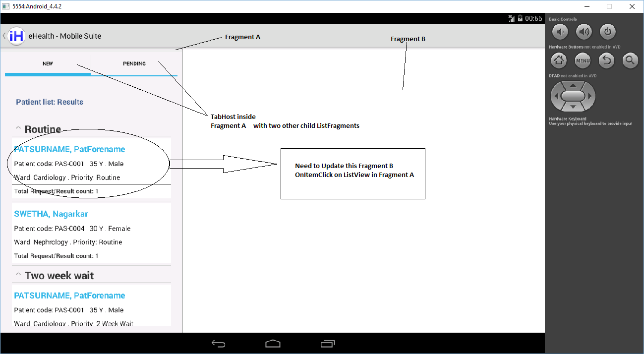
Task: Collapse the Two week wait section
Action: pyautogui.click(x=18, y=274)
